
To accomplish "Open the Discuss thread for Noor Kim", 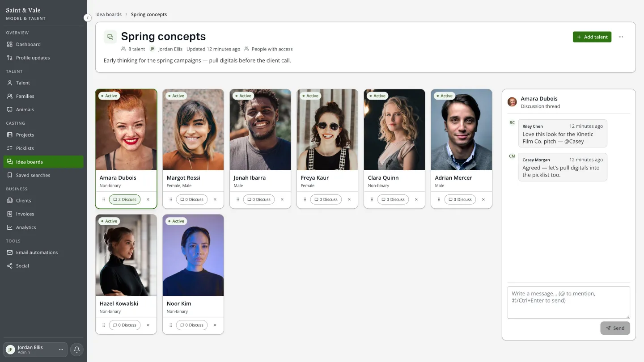I will coord(192,325).
